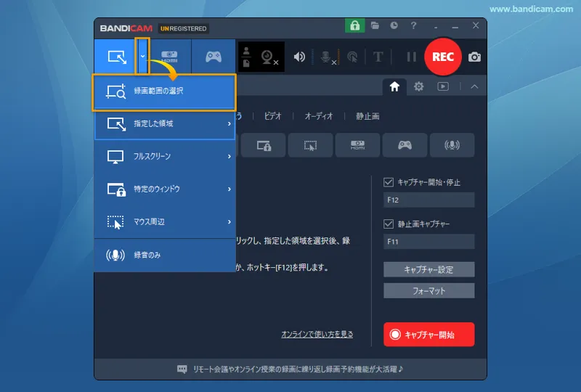Open the output folder icon in title bar
The height and width of the screenshot is (392, 581).
[x=375, y=25]
